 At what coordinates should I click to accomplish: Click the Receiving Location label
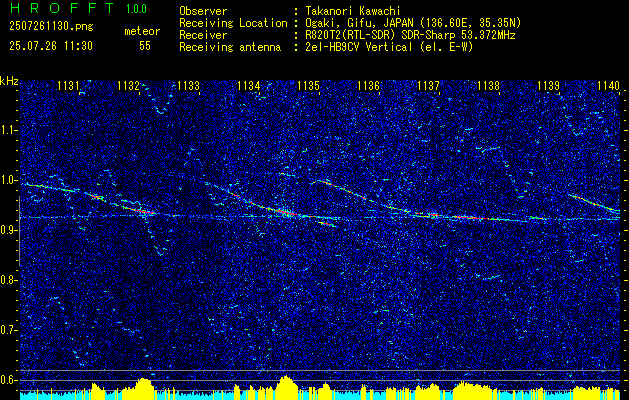coord(233,24)
